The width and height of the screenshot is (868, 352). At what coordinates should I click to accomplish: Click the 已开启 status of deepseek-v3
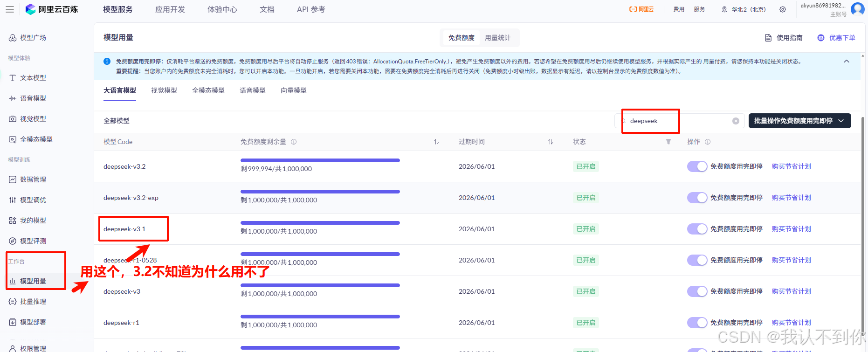[x=586, y=291]
